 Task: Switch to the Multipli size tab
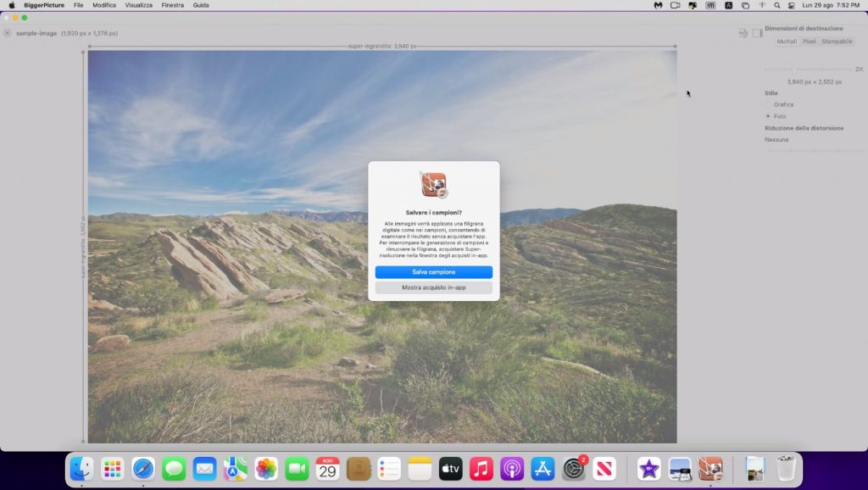click(787, 42)
